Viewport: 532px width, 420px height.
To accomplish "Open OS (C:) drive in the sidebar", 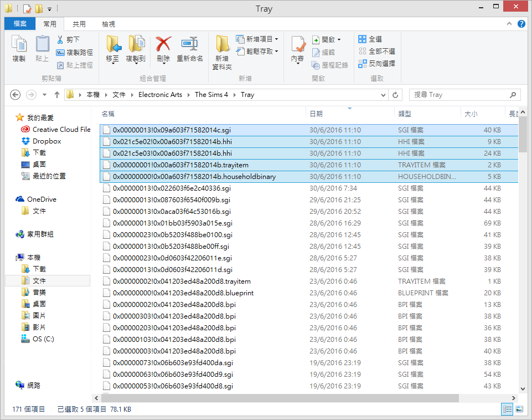I will [x=38, y=339].
